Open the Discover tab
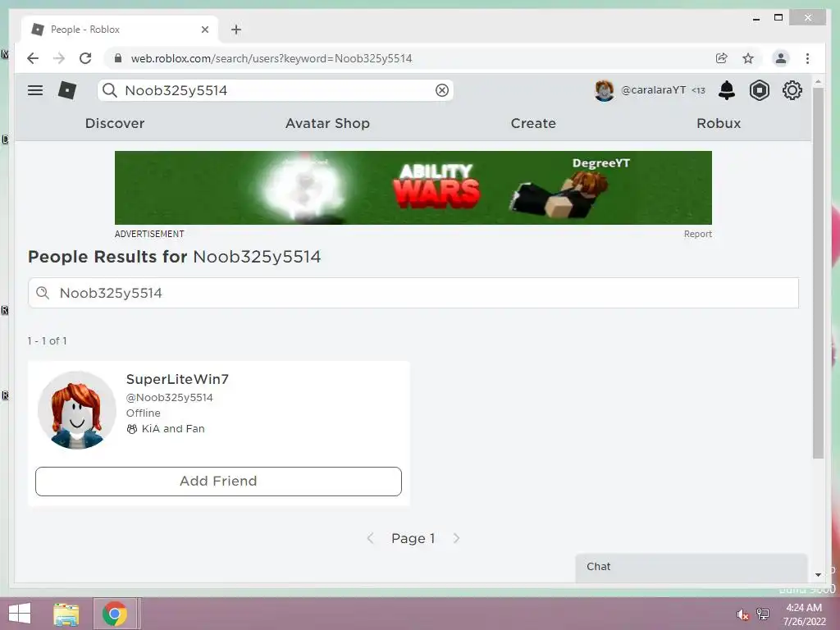The height and width of the screenshot is (630, 840). coord(115,123)
